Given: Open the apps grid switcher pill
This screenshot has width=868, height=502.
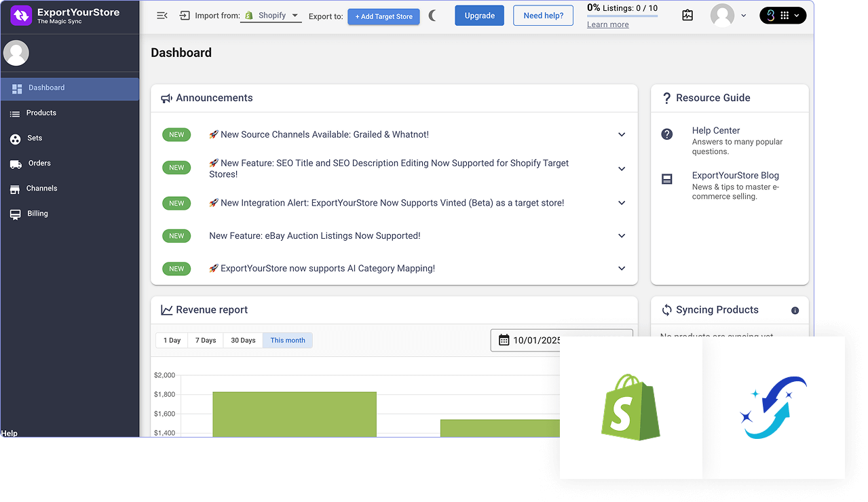Looking at the screenshot, I should 782,16.
